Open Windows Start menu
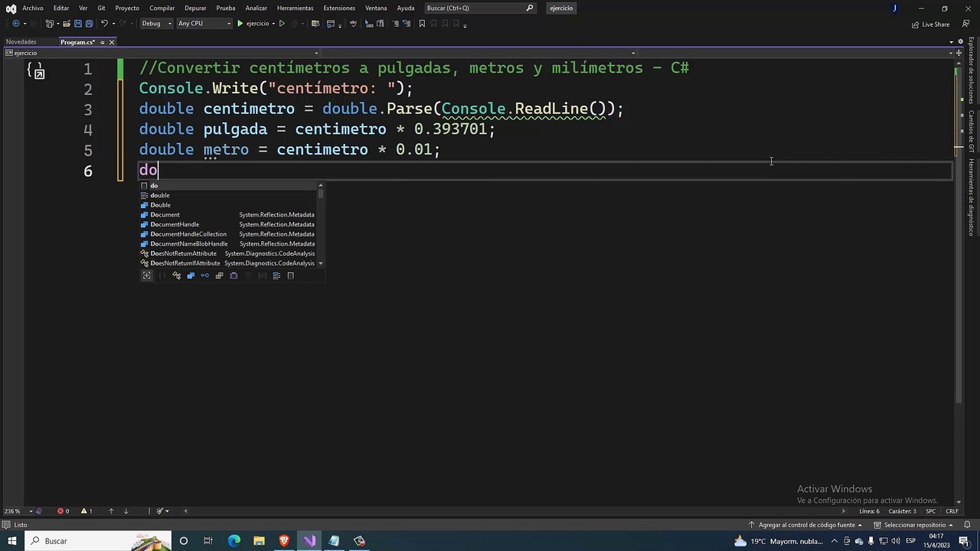The width and height of the screenshot is (980, 551). click(x=11, y=541)
